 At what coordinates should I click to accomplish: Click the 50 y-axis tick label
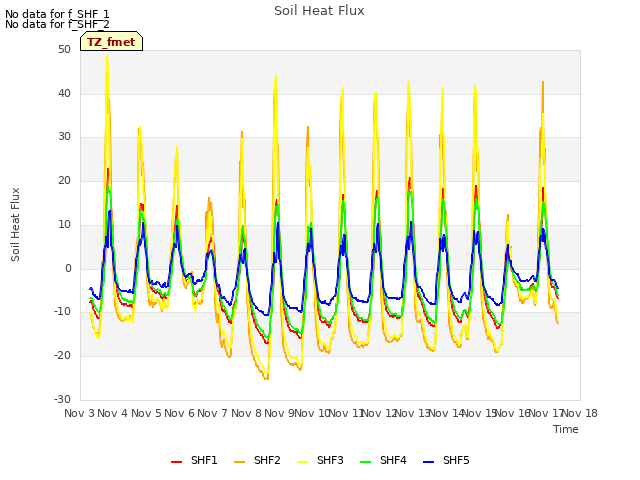click(64, 50)
